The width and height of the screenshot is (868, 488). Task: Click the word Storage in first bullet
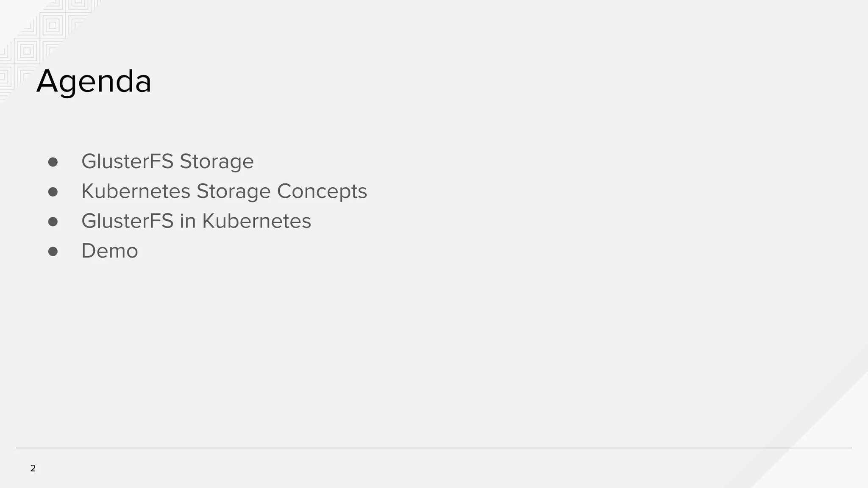point(216,161)
